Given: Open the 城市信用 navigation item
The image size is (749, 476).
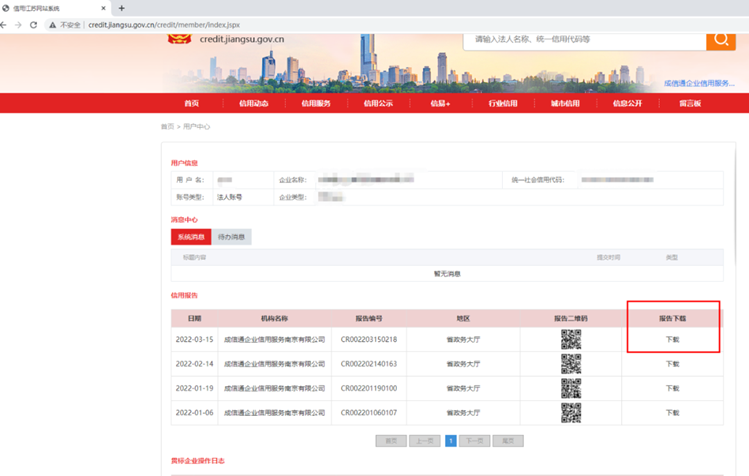Looking at the screenshot, I should (x=565, y=103).
